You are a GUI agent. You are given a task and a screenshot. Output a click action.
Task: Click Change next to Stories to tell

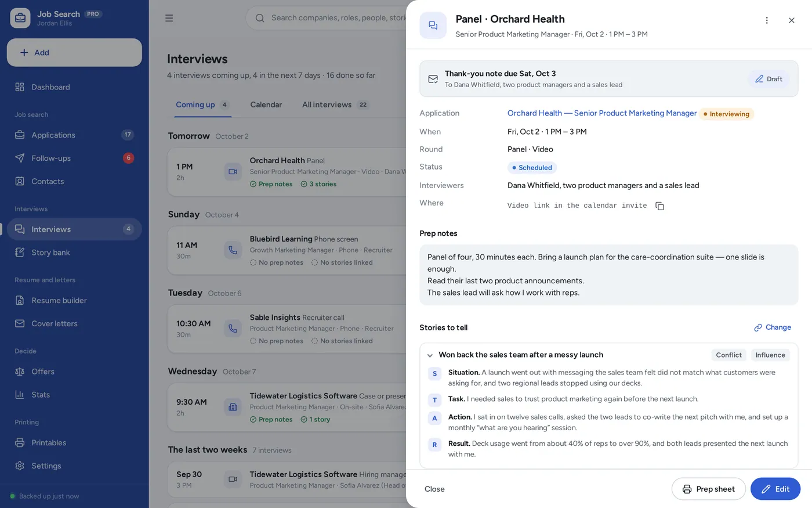tap(773, 327)
